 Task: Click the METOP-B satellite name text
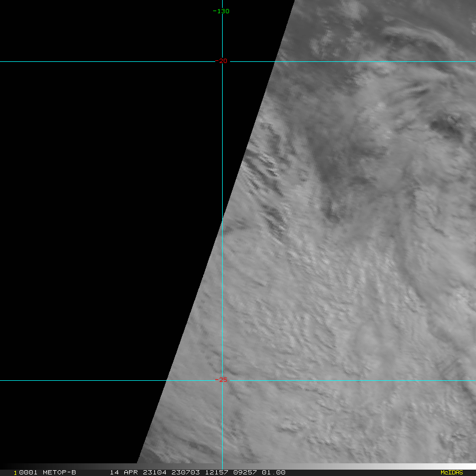[59, 472]
